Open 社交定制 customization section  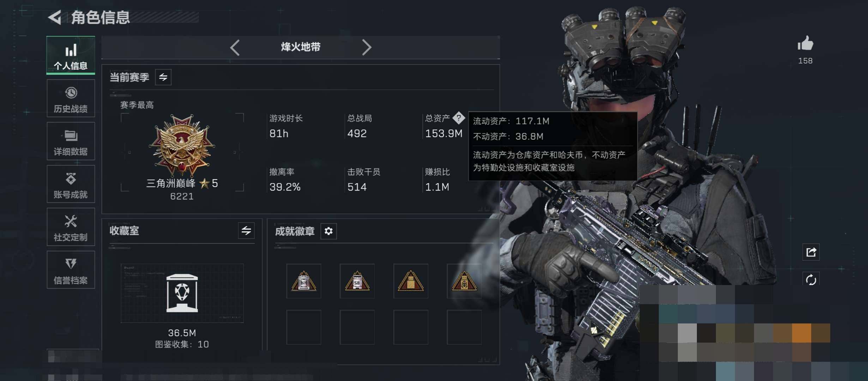[71, 227]
